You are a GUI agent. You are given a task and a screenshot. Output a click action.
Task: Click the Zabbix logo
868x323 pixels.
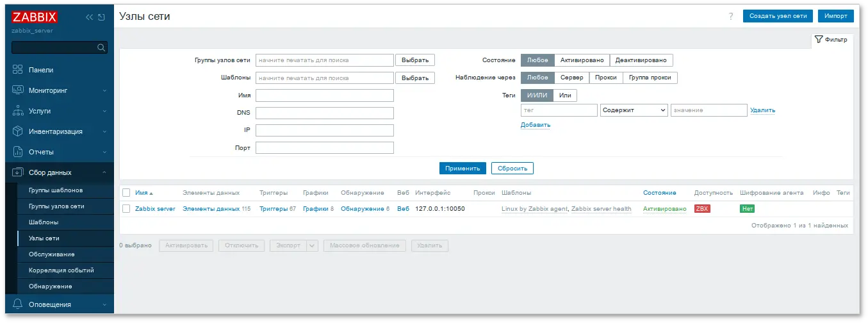(x=35, y=17)
